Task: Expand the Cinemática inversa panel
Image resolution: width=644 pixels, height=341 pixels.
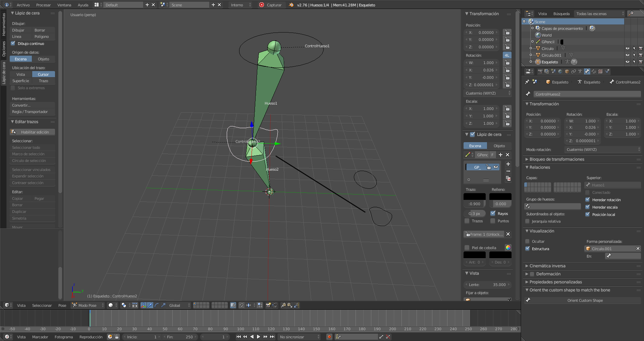Action: coord(547,266)
